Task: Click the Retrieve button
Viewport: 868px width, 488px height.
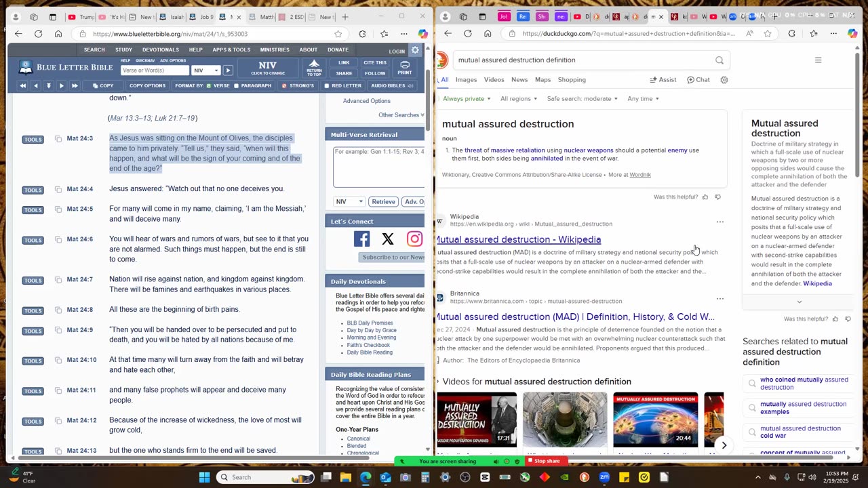Action: pos(383,201)
